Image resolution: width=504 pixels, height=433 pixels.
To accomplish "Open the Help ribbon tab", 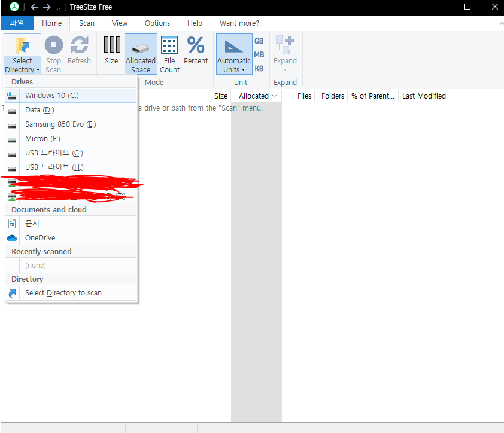I will tap(195, 23).
